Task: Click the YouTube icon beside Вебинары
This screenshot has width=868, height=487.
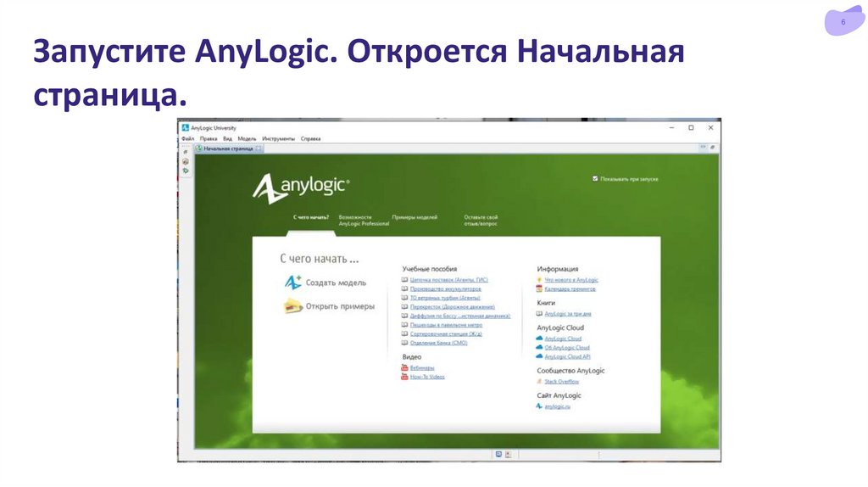Action: [404, 367]
